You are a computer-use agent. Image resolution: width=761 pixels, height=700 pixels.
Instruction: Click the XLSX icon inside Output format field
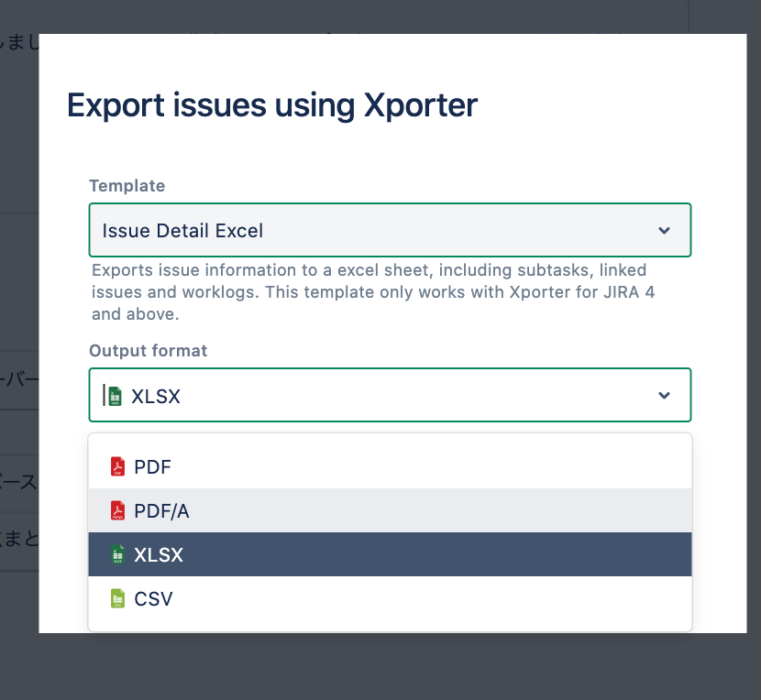(115, 396)
